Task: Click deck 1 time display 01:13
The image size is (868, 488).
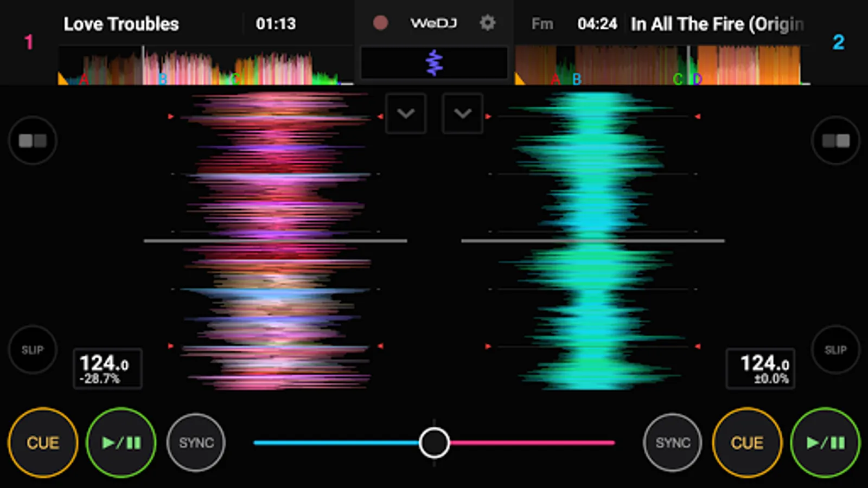Action: 276,24
